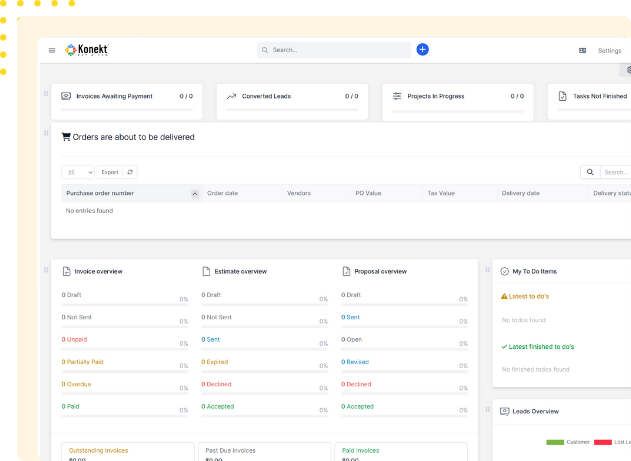Click the green Customer legend swatch
Screen dimensions: 631x461
[555, 441]
